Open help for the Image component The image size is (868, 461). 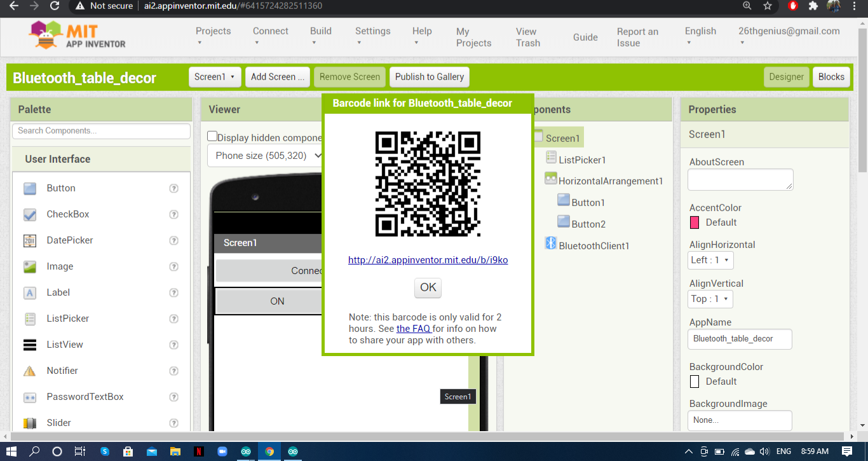173,266
